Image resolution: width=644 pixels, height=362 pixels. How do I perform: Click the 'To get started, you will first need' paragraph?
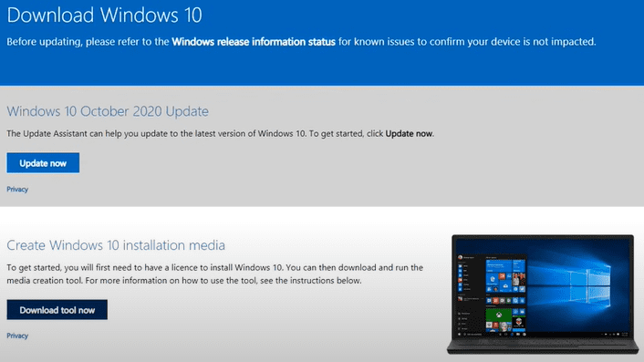(214, 274)
